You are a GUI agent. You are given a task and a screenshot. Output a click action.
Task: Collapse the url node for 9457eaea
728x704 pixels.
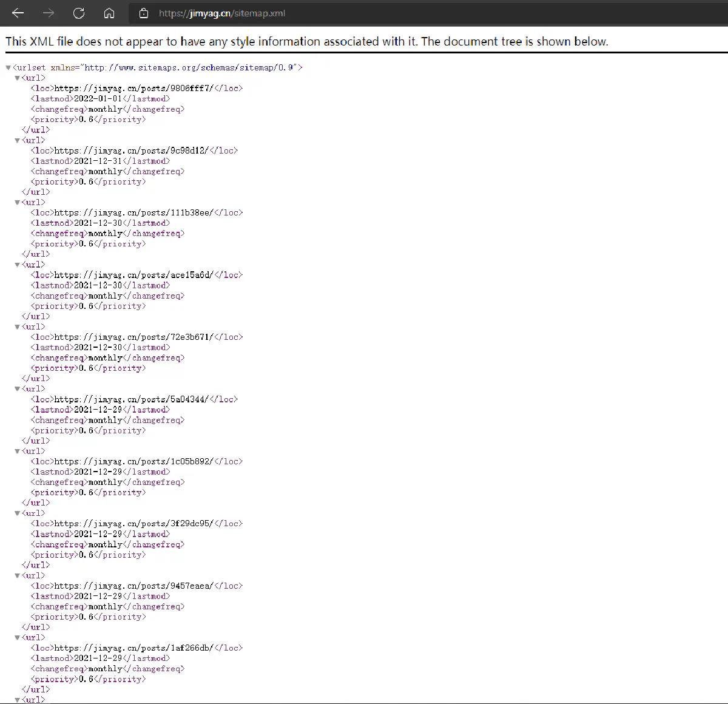17,576
